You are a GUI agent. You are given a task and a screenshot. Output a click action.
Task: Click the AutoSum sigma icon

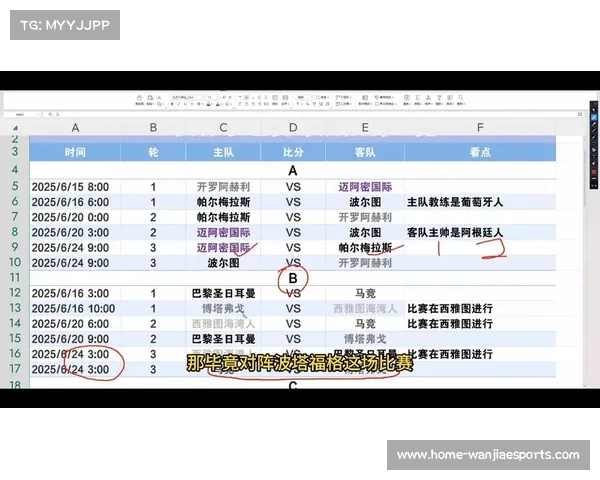417,98
